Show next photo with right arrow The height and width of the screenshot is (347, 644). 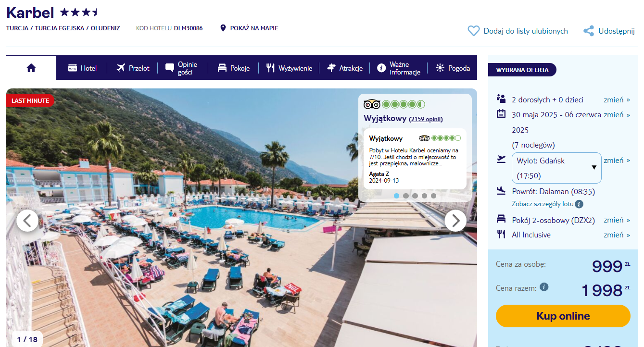pyautogui.click(x=455, y=221)
